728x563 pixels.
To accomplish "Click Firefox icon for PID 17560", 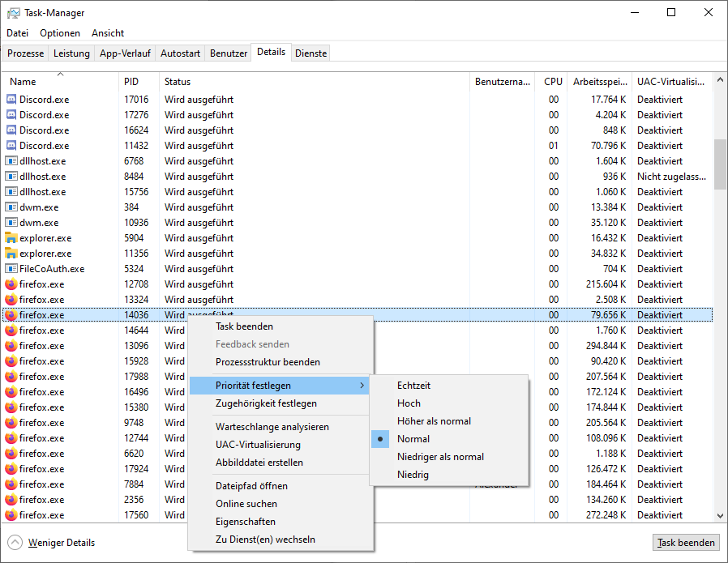I will [x=11, y=514].
